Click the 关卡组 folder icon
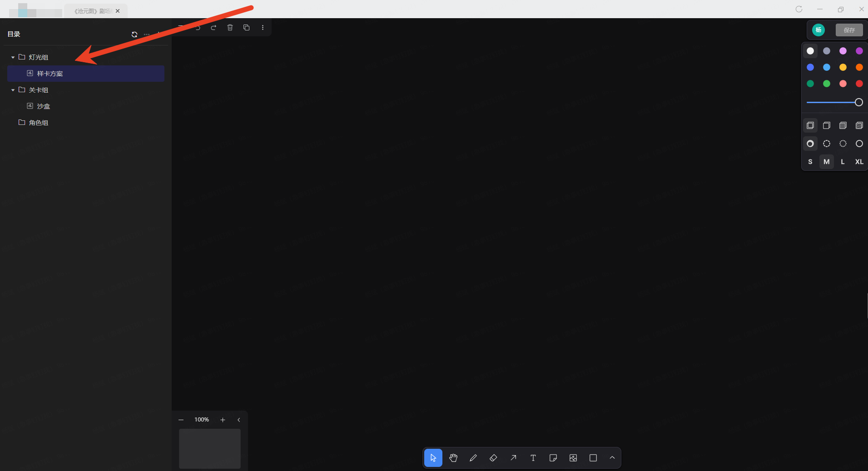The width and height of the screenshot is (868, 471). [21, 90]
